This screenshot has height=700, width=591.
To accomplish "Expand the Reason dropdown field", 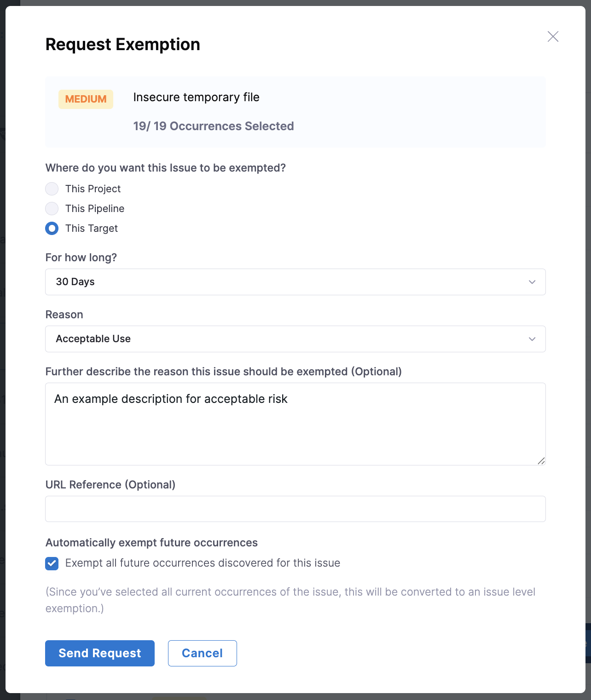I will 295,339.
